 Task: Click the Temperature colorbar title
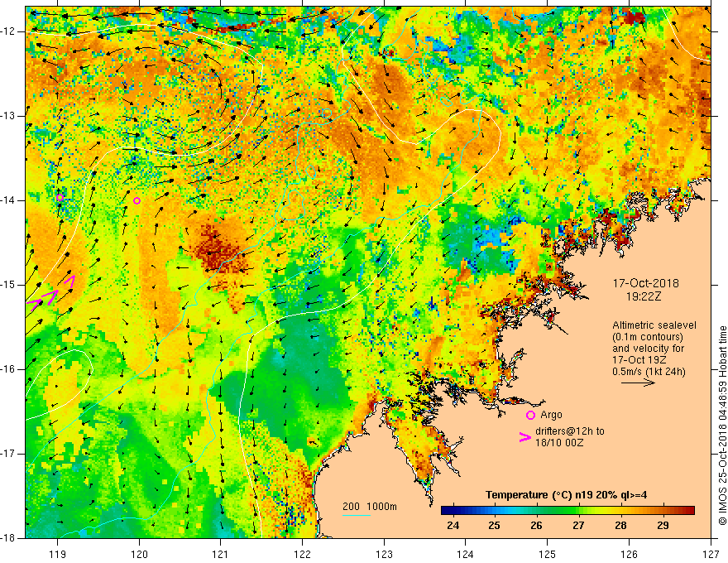pos(566,495)
